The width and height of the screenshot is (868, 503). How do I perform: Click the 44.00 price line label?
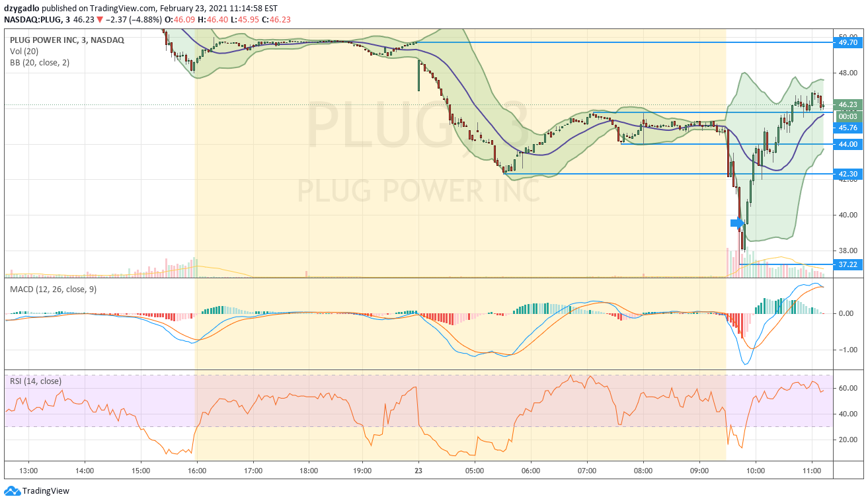[848, 144]
